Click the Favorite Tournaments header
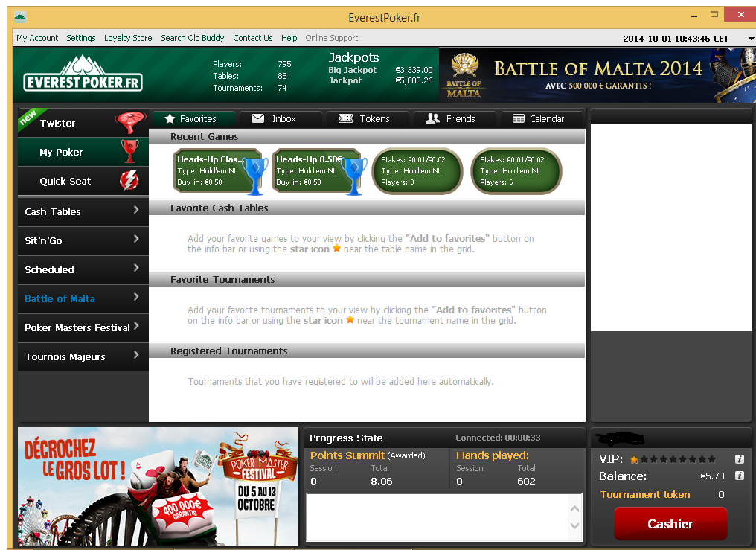 [367, 280]
